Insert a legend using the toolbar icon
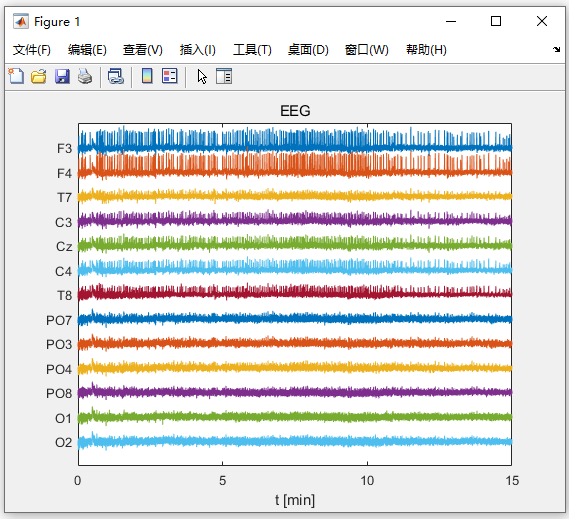 pos(169,76)
